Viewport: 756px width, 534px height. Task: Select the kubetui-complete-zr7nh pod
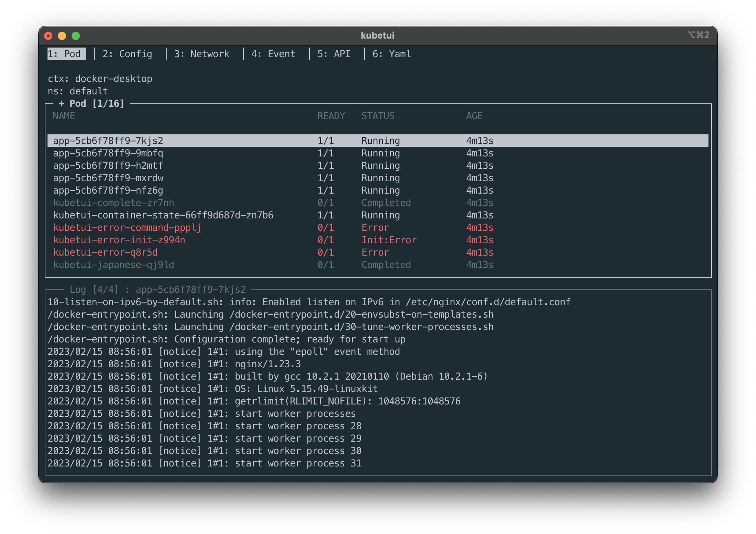(x=114, y=203)
